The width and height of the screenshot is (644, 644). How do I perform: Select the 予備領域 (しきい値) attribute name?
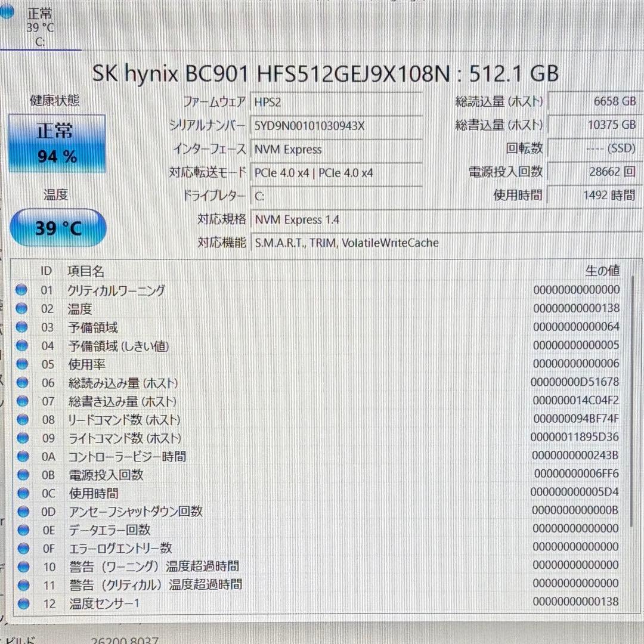119,346
